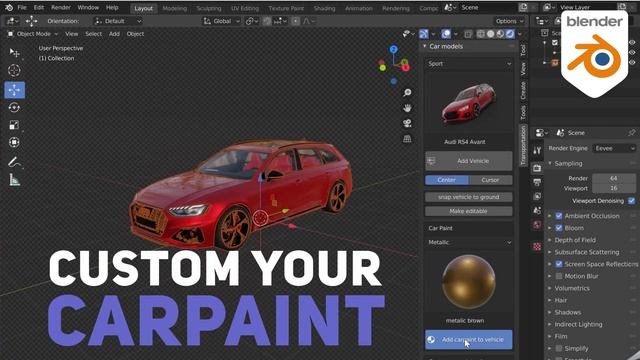Open the Render menu
Viewport: 640px width, 360px height.
61,7
